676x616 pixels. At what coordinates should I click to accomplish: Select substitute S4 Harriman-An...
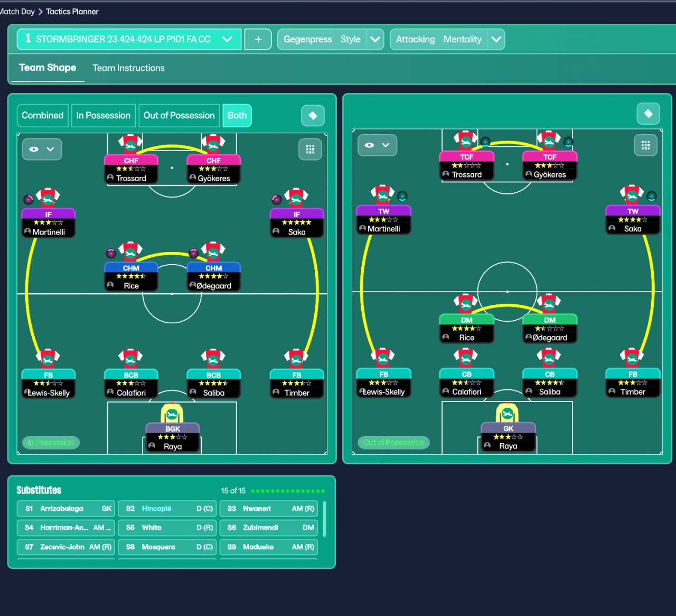click(x=66, y=528)
